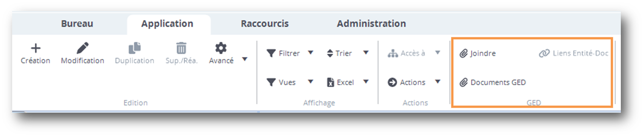
Task: Open the Administration tab
Action: click(x=371, y=24)
